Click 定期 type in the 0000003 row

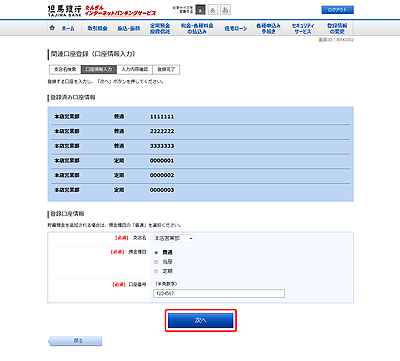tap(119, 190)
